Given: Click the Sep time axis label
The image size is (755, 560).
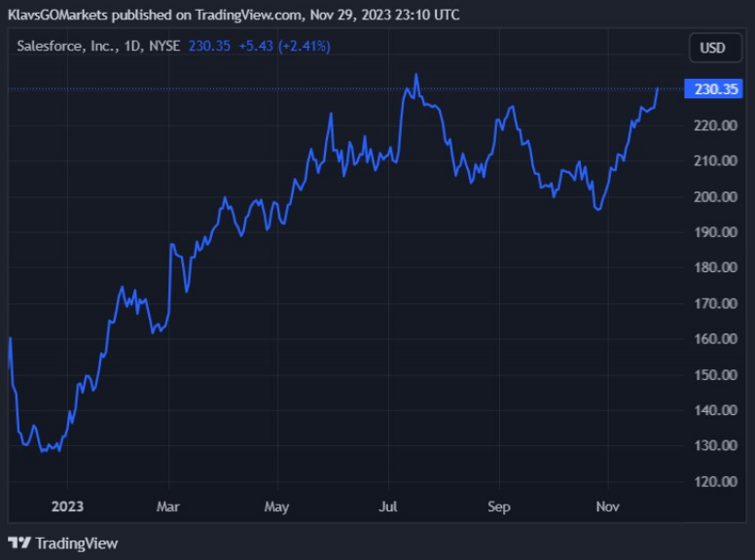Looking at the screenshot, I should pos(499,507).
